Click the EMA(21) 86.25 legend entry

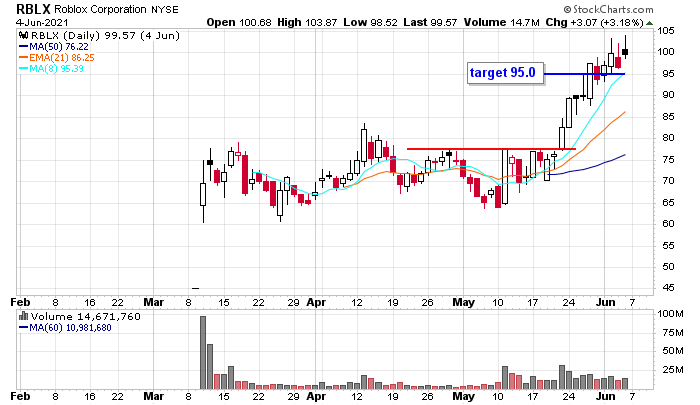57,58
